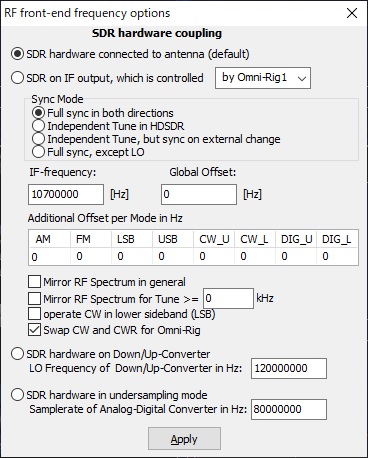Click the CW_U offset value cell
368x458 pixels.
click(x=214, y=256)
